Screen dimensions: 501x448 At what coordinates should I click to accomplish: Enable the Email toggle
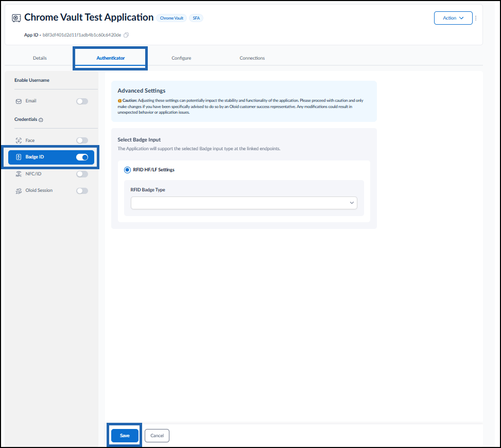tap(82, 101)
